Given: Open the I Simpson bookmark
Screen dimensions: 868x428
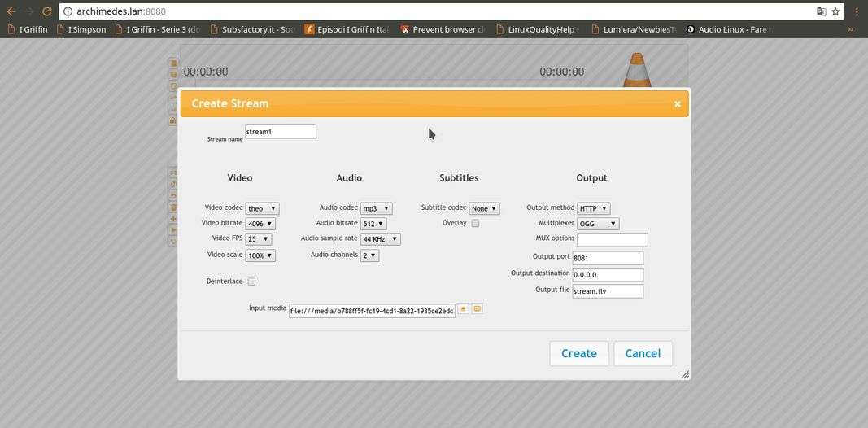Looking at the screenshot, I should [81, 29].
